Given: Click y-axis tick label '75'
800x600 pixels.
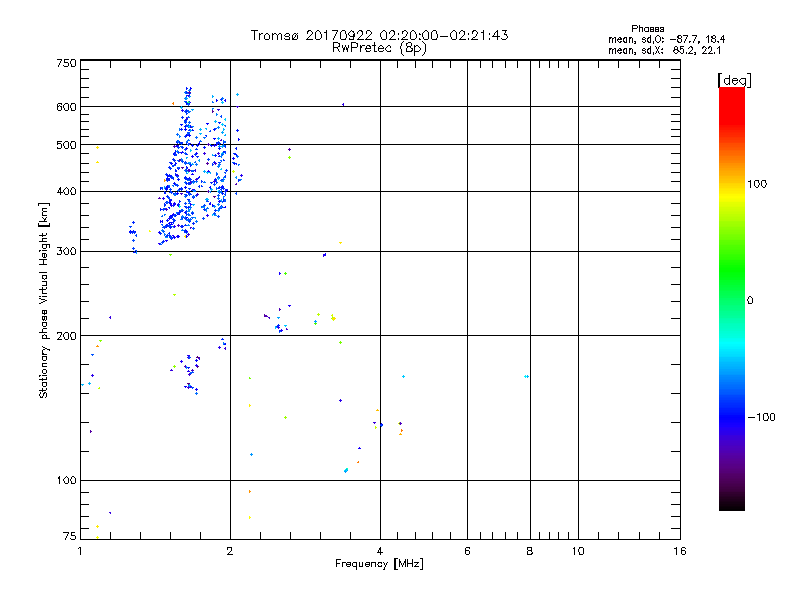Looking at the screenshot, I should (x=70, y=536).
